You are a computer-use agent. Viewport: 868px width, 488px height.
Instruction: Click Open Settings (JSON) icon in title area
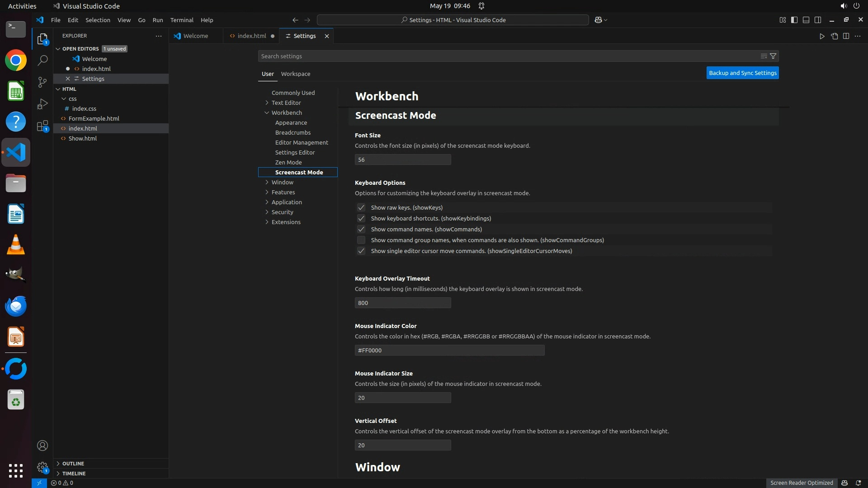pyautogui.click(x=834, y=36)
